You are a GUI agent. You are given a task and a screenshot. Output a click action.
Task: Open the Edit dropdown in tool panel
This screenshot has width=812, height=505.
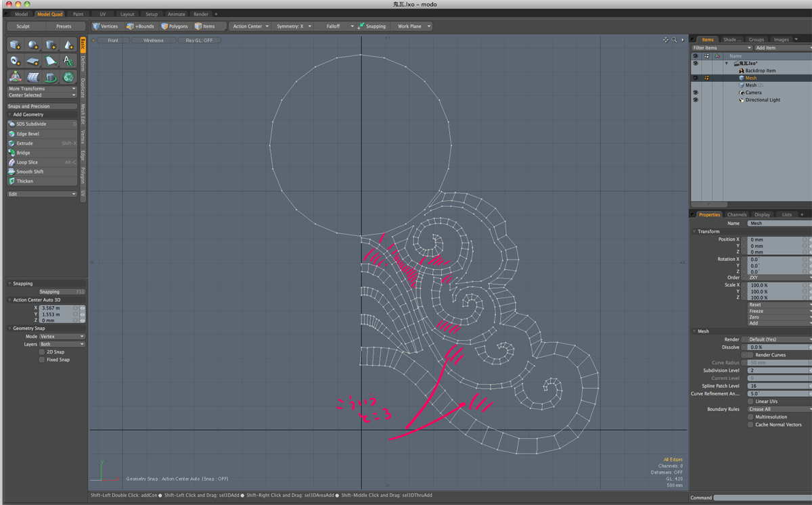coord(42,194)
